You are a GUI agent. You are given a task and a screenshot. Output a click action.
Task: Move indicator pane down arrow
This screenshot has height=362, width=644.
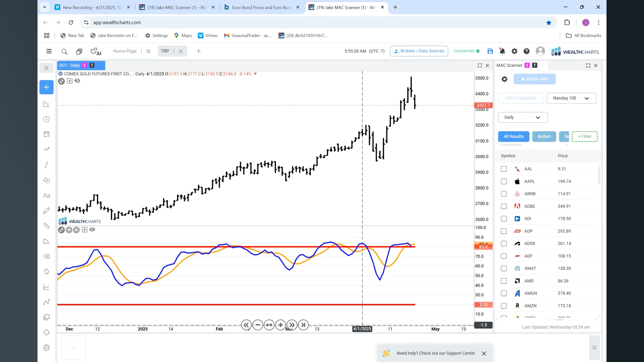pyautogui.click(x=69, y=230)
